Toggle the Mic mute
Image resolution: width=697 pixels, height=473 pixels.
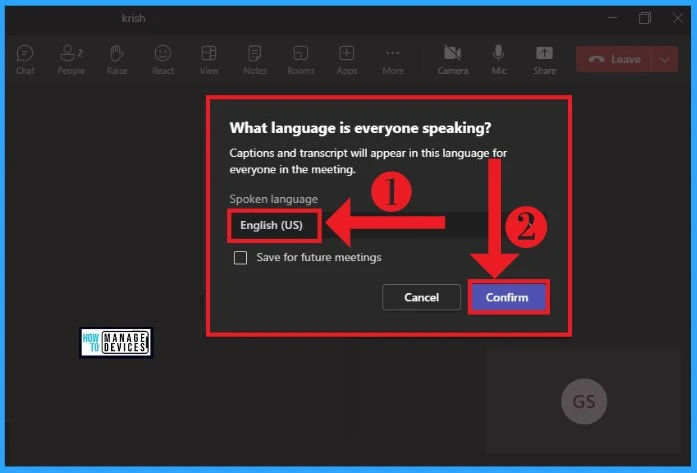point(499,60)
